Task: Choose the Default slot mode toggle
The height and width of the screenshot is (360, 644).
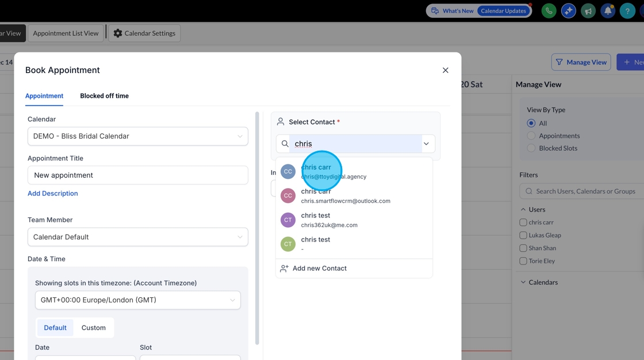Action: pos(55,328)
